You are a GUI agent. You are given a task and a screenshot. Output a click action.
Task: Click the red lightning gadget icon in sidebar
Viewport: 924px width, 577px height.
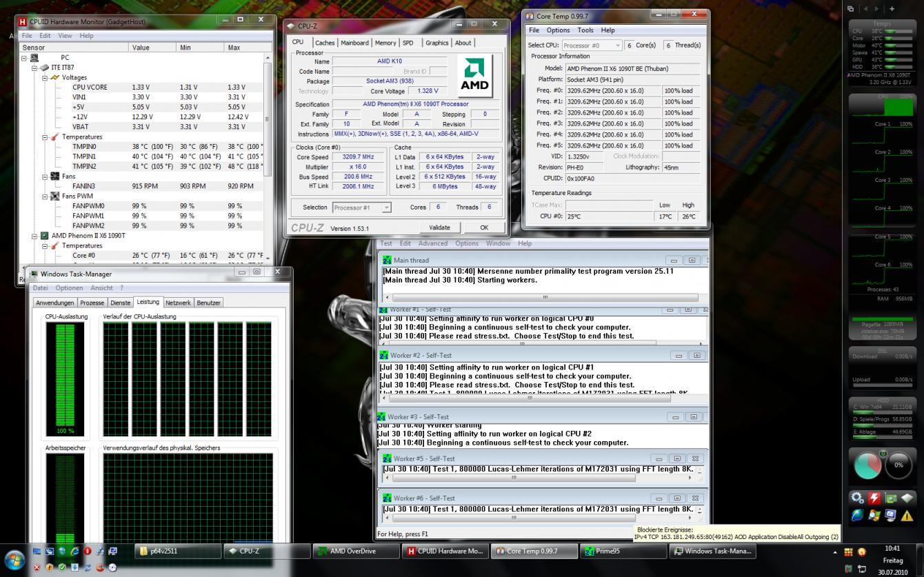tap(874, 498)
